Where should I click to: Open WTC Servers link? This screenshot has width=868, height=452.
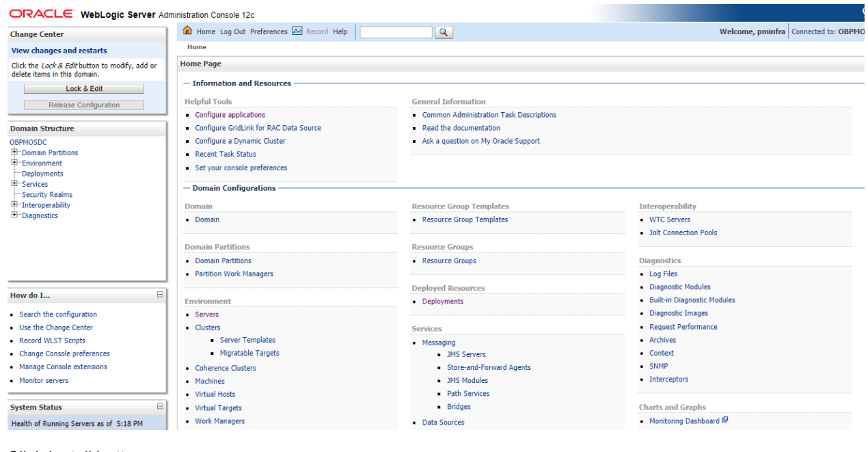(x=670, y=220)
